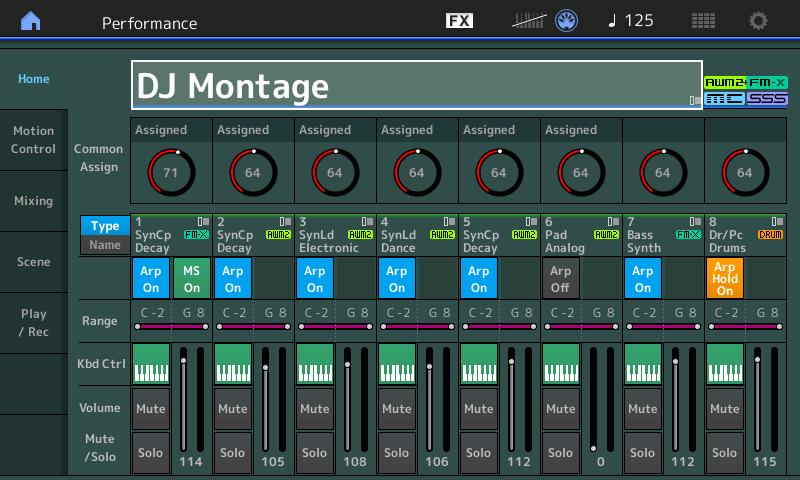Open Live Set grid icon

(x=703, y=21)
